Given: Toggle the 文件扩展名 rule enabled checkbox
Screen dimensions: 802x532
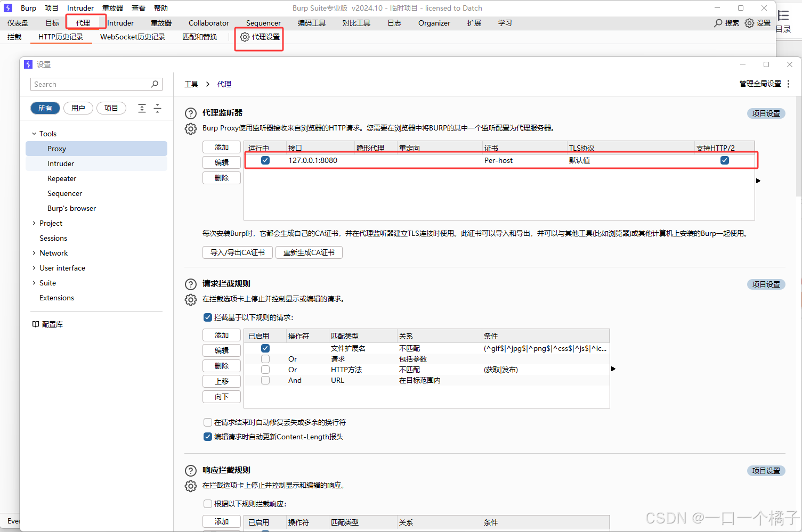Looking at the screenshot, I should click(265, 348).
